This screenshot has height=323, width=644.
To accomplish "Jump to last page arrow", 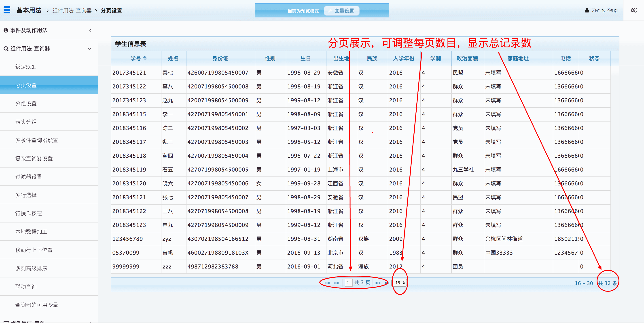I will [387, 283].
